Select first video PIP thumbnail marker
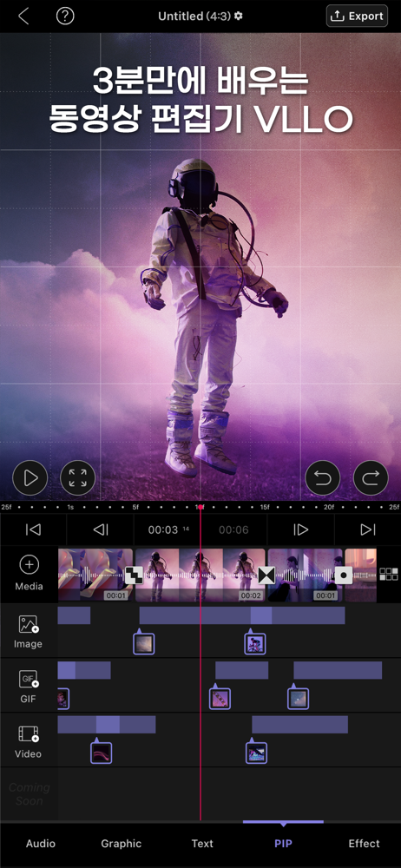The image size is (401, 868). [x=102, y=753]
